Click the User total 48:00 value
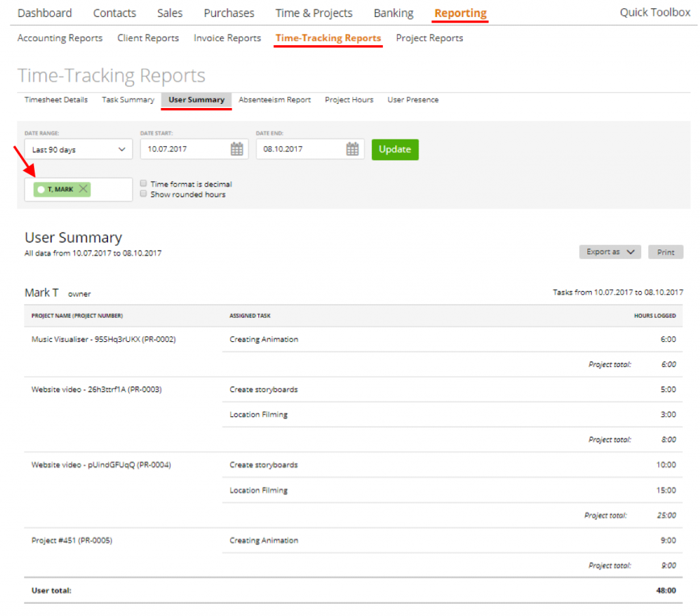700x616 pixels. [666, 591]
